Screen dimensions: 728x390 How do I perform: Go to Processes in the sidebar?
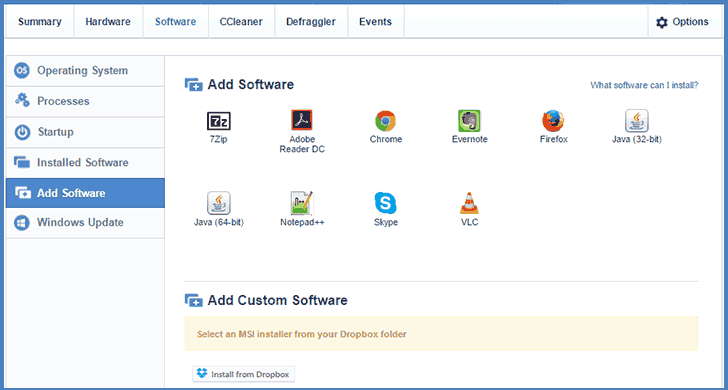[x=85, y=101]
